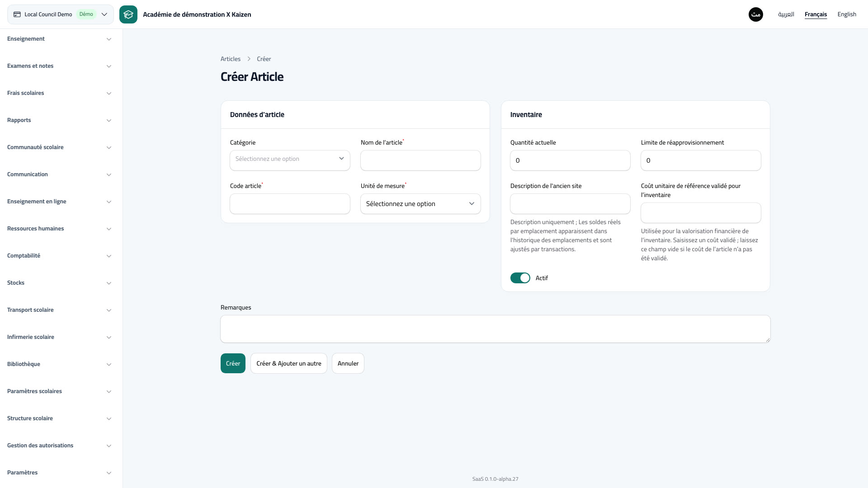
Task: Expand Enseignement en ligne section
Action: point(59,202)
